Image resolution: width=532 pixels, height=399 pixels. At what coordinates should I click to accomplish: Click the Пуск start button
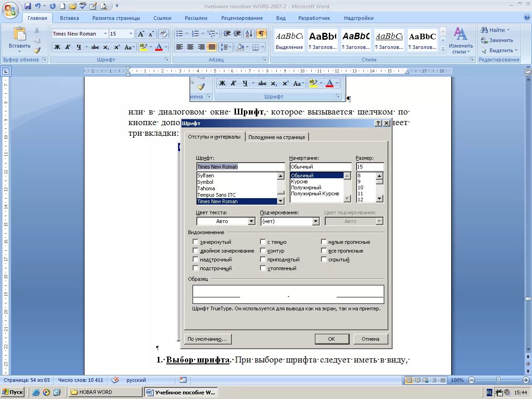click(x=13, y=392)
